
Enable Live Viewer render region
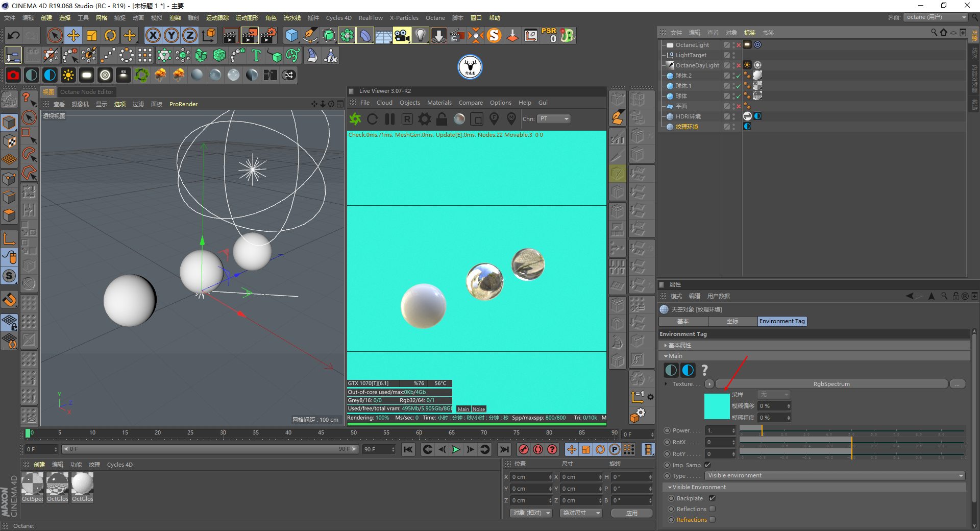coord(477,119)
